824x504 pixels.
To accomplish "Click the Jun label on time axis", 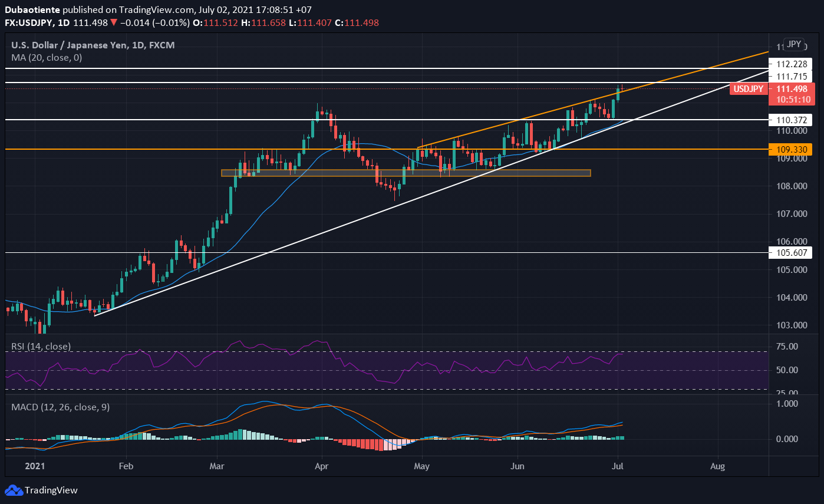I will 517,465.
